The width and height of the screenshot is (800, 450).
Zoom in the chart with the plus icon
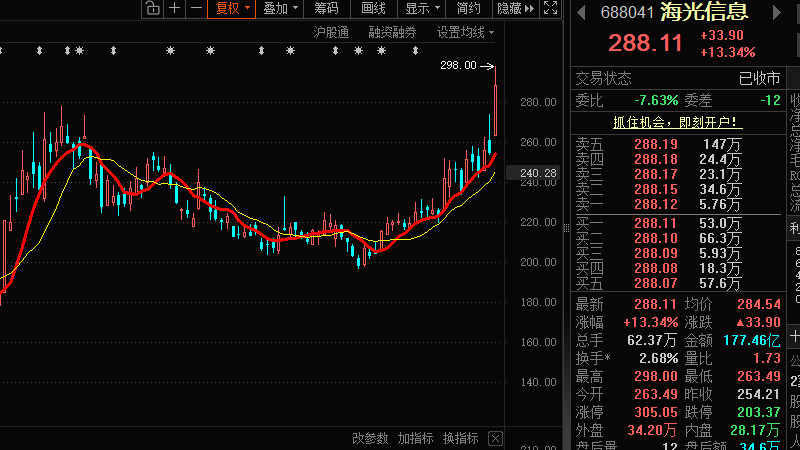(174, 8)
